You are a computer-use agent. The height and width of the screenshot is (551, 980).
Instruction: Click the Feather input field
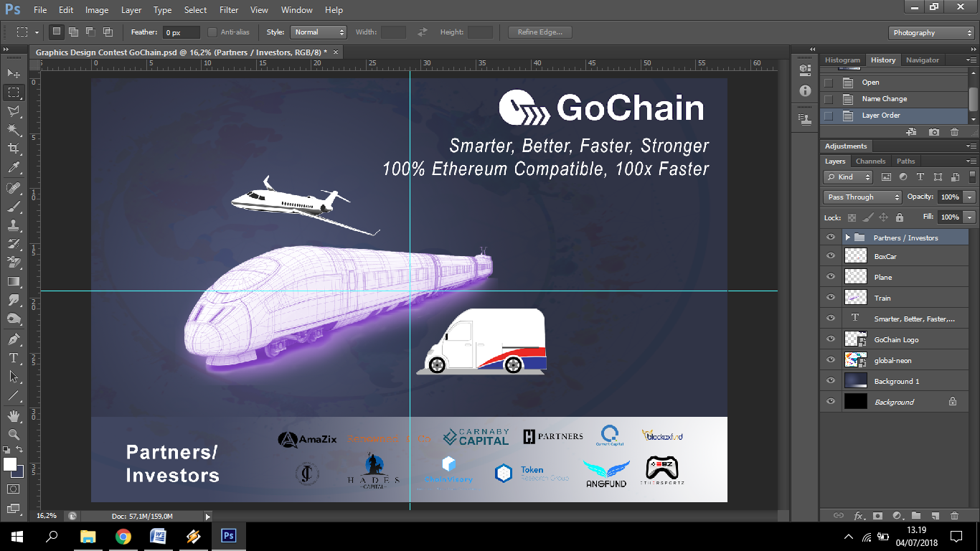(181, 32)
